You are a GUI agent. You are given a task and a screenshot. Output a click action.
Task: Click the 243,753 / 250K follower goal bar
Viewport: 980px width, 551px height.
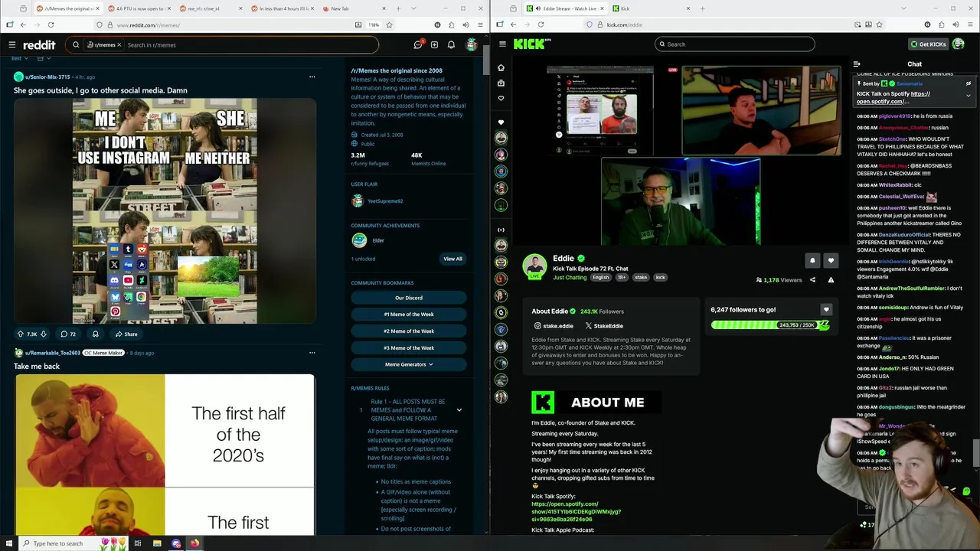[770, 325]
